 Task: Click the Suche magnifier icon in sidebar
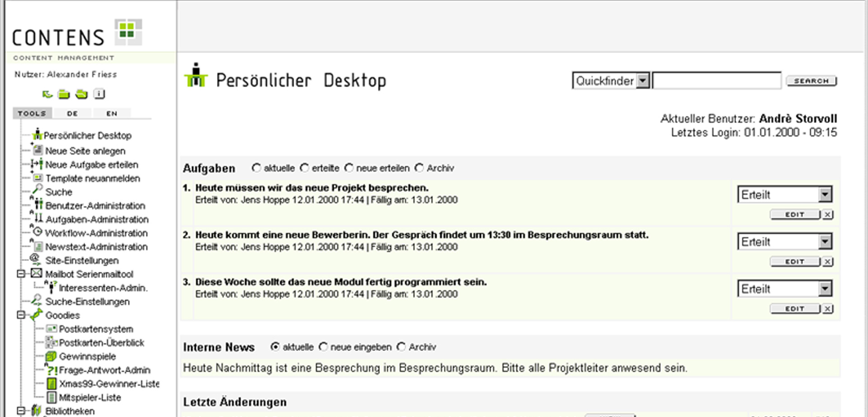coord(38,190)
